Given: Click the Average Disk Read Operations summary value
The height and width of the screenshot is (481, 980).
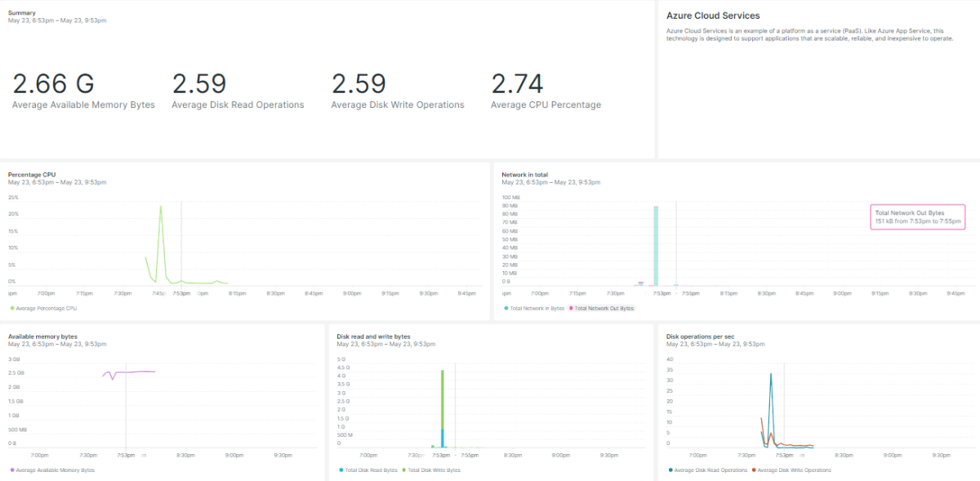Looking at the screenshot, I should pos(199,84).
